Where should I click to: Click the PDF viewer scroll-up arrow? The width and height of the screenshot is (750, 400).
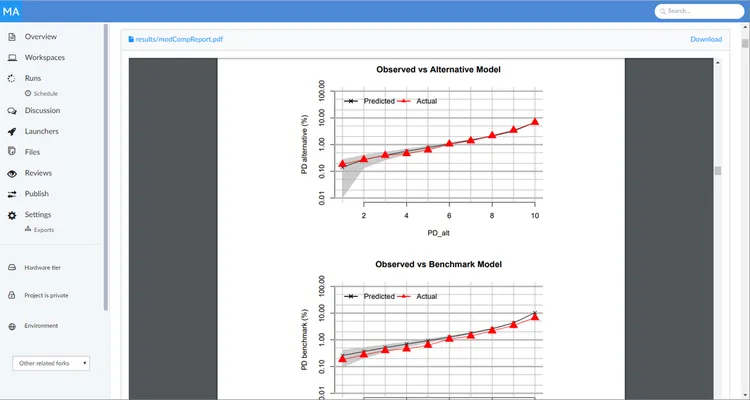point(717,62)
